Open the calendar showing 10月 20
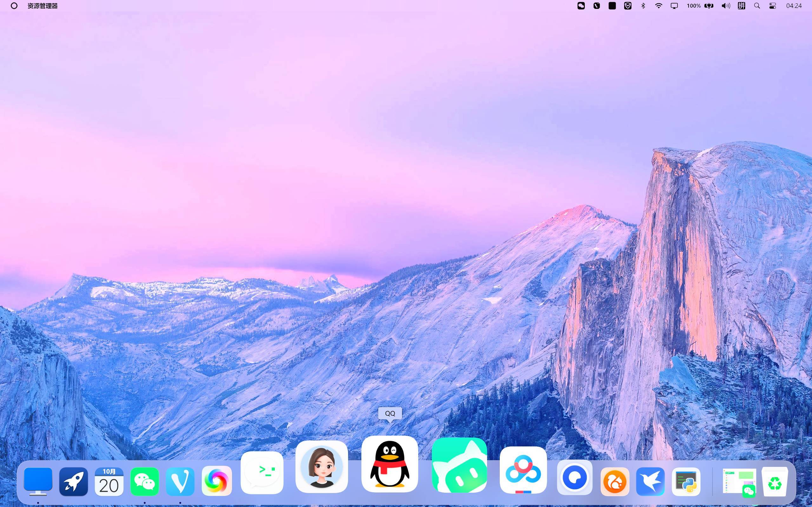 pos(109,482)
